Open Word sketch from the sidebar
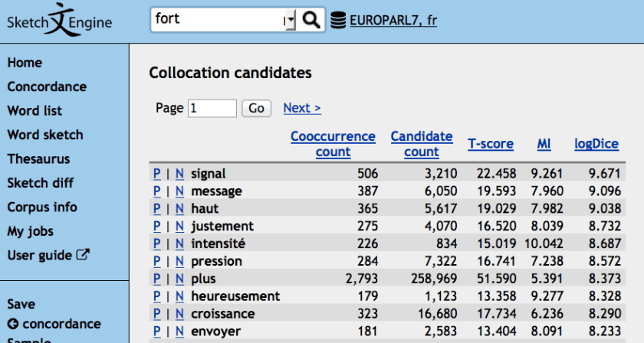 point(45,135)
